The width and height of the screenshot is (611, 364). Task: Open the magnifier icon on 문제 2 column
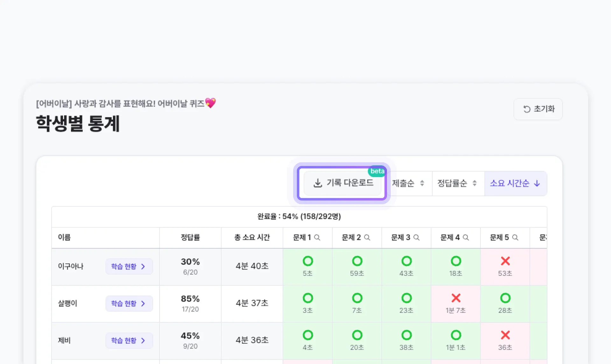coord(367,237)
